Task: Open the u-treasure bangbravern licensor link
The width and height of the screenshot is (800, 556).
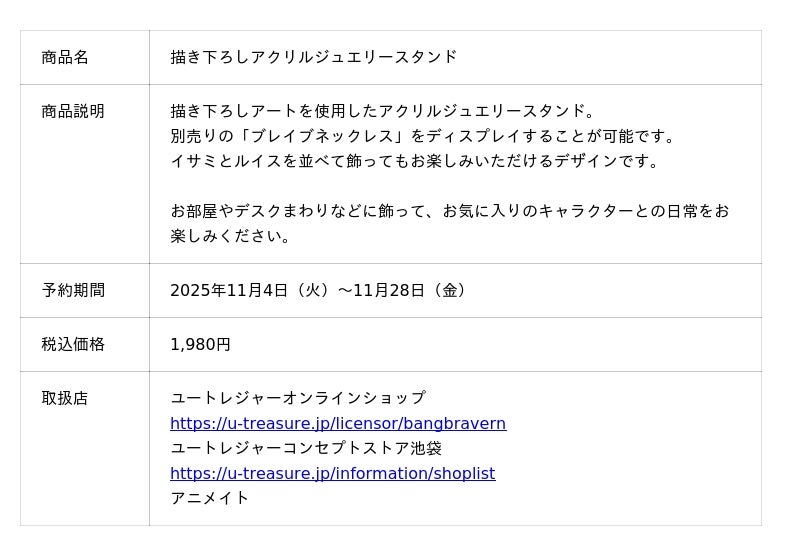Action: coord(338,424)
